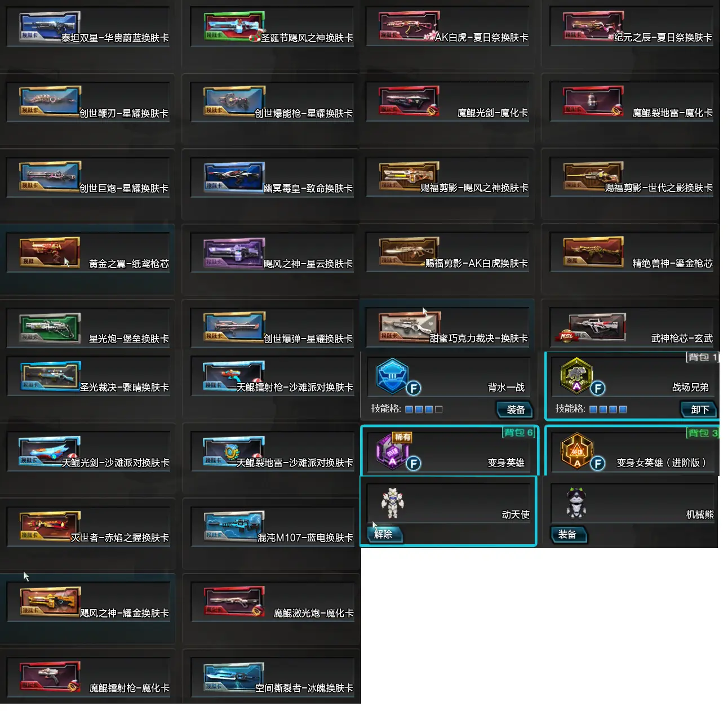728x711 pixels.
Task: Select the 黄金之翼-纸鸢枪芯 weapon thumbnail
Action: [x=50, y=252]
